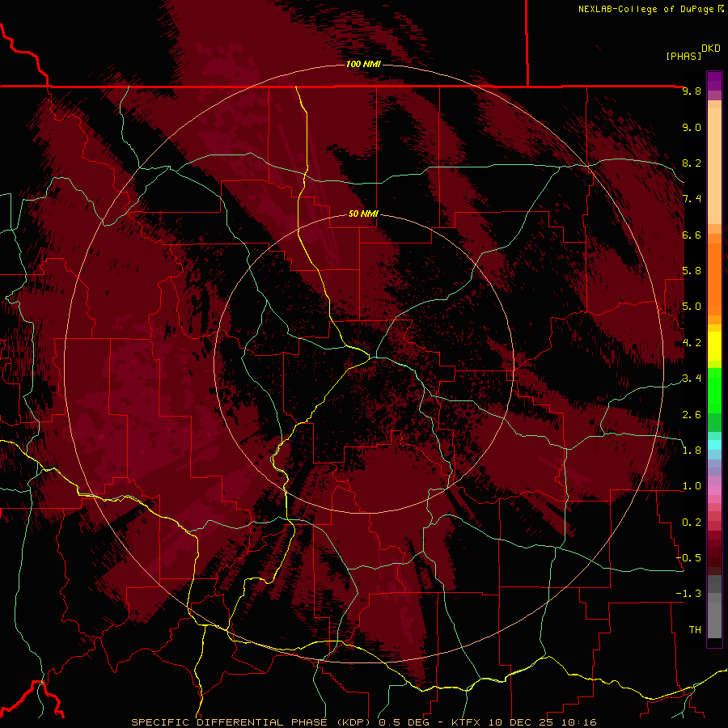Pick the pink band of the color scale

(714, 490)
